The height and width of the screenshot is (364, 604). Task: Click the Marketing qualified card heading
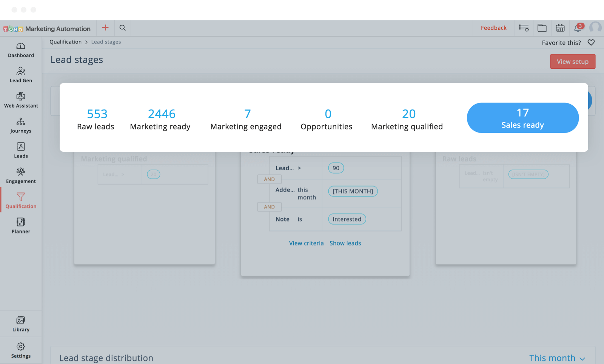114,159
